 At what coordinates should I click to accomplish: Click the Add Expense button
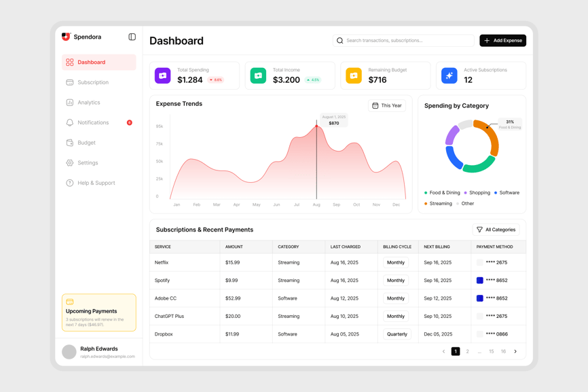pos(502,41)
